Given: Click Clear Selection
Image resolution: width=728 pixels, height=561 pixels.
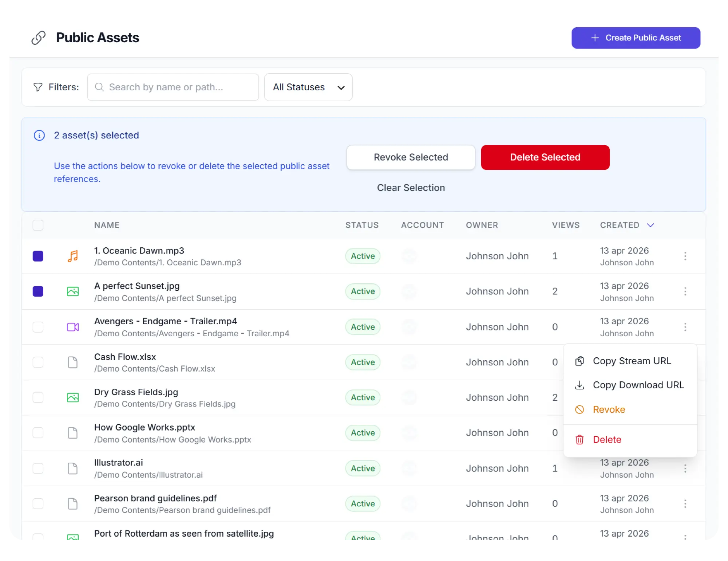Looking at the screenshot, I should pyautogui.click(x=411, y=188).
